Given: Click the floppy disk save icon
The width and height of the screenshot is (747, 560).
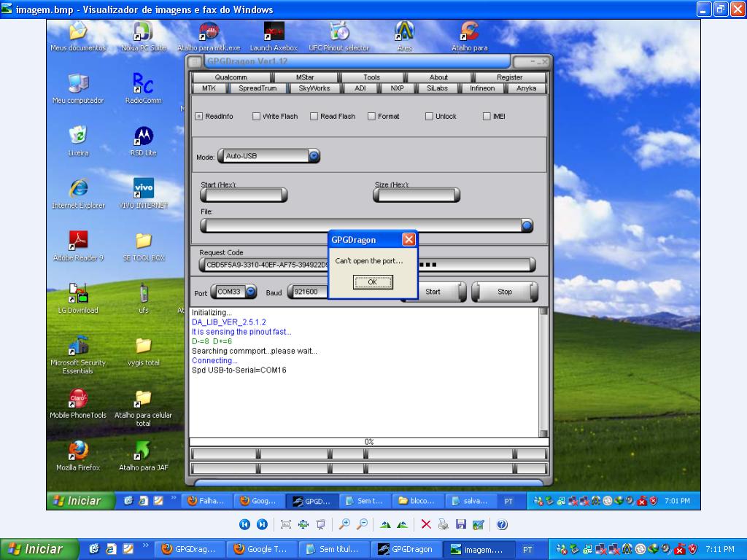Looking at the screenshot, I should coord(461,524).
